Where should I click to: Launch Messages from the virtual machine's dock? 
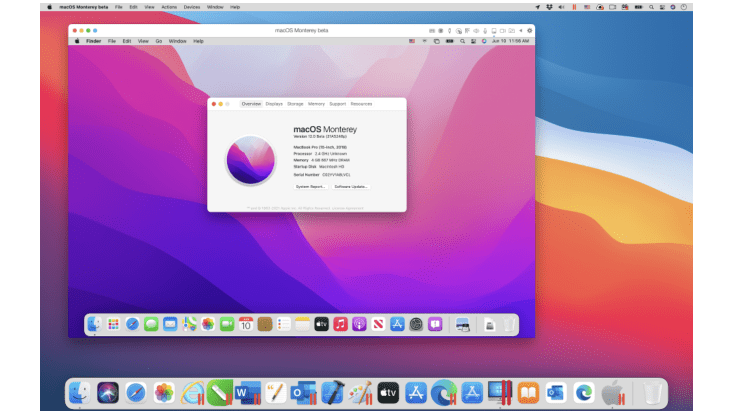point(151,324)
